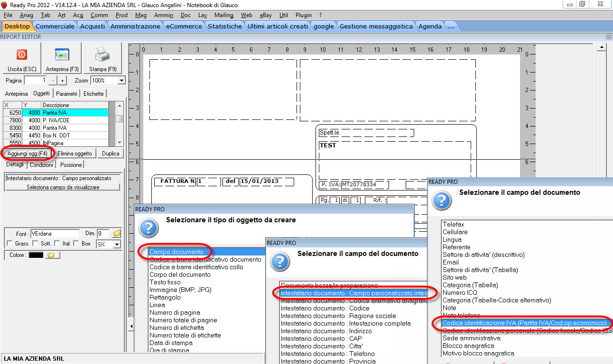Choose Corpo del documento object type
Image resolution: width=613 pixels, height=364 pixels.
(180, 274)
